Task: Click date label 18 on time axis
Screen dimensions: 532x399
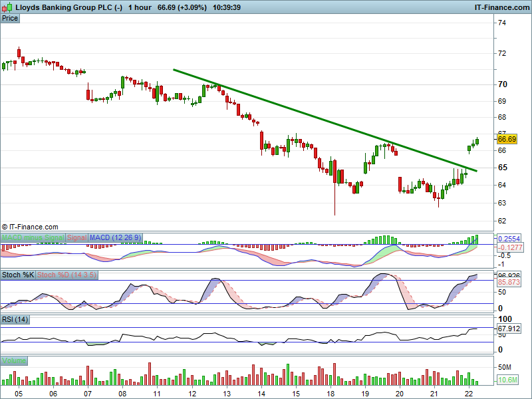Action: coord(331,393)
